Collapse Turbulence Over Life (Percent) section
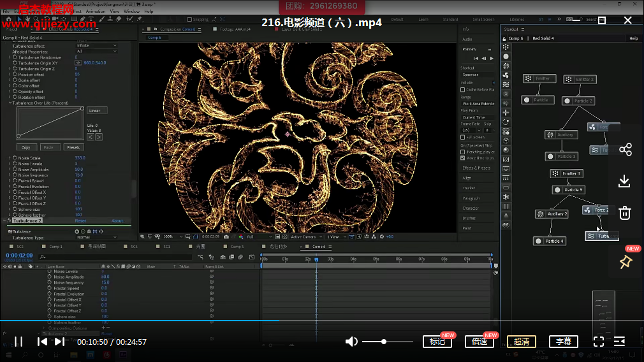This screenshot has height=362, width=644. click(10, 103)
